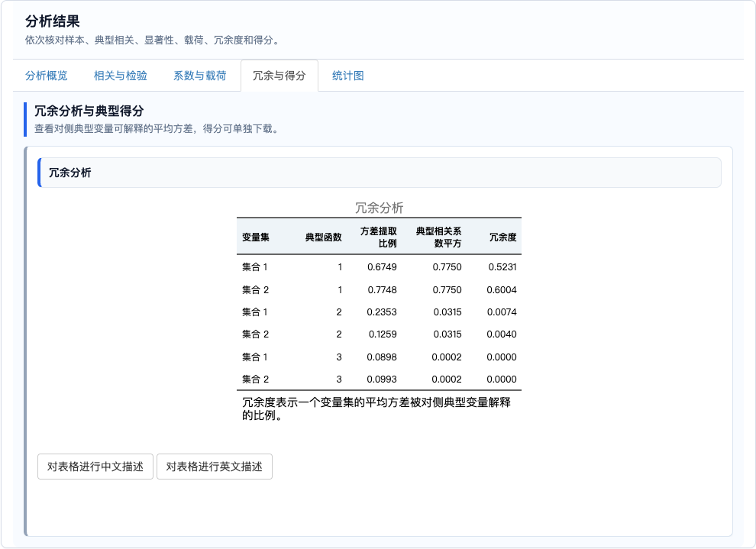Click the 冗余度 column header

click(503, 237)
